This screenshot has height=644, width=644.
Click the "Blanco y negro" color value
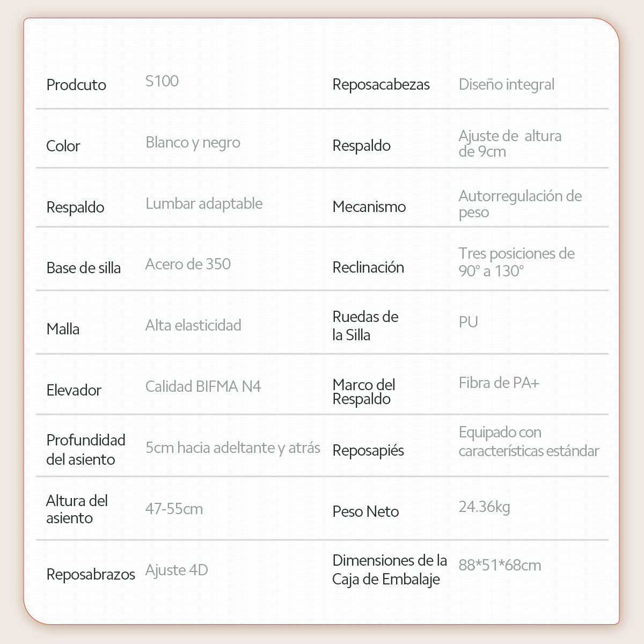click(x=193, y=143)
